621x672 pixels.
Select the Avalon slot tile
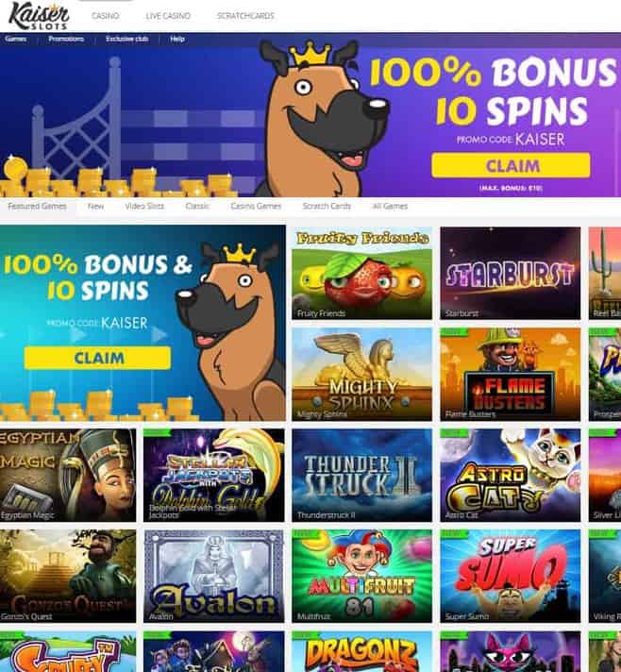[213, 576]
